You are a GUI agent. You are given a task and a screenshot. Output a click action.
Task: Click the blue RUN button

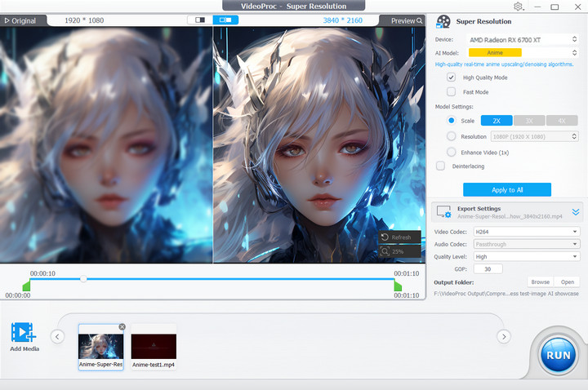[x=558, y=355]
